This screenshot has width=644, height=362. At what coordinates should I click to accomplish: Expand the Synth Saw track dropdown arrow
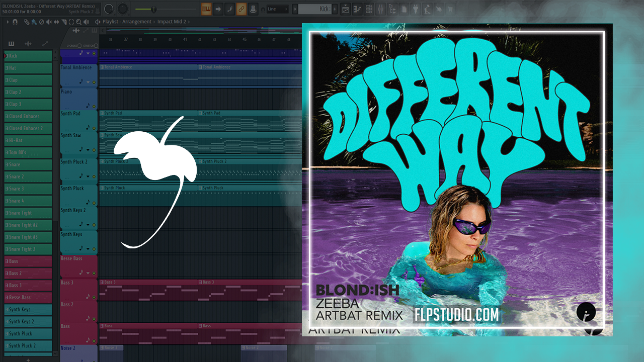tap(88, 150)
